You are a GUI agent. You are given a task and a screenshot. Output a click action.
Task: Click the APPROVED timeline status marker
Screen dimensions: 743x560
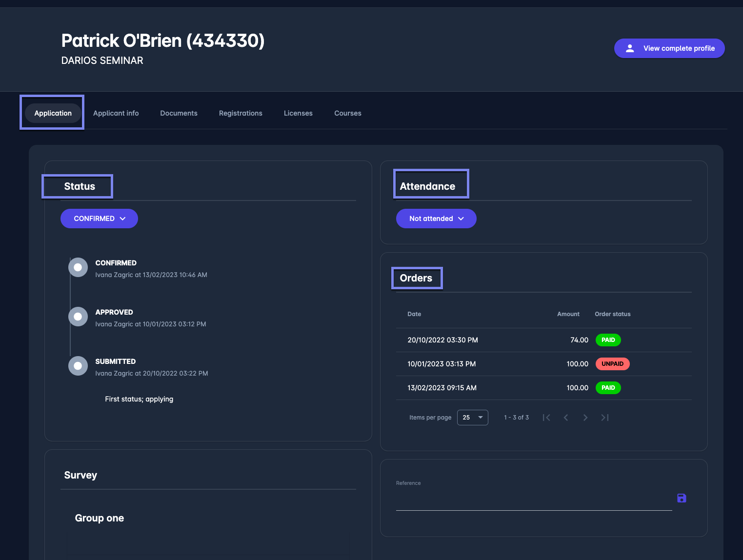pyautogui.click(x=78, y=317)
